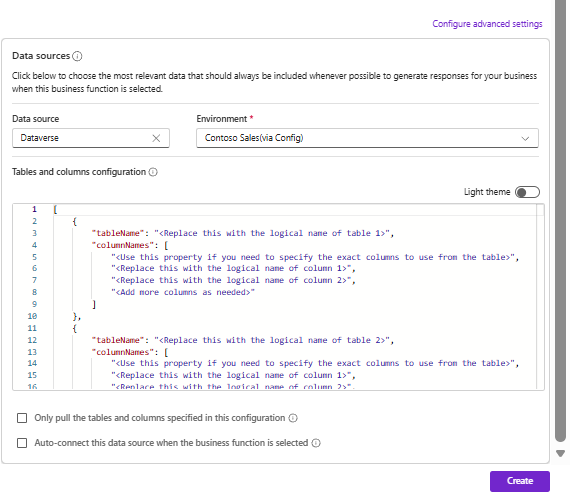Clear the Dataverse data source selection

tap(156, 138)
